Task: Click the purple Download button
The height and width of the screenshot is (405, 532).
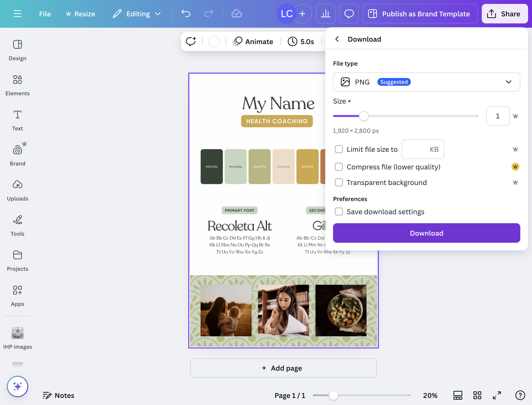Action: click(x=426, y=233)
